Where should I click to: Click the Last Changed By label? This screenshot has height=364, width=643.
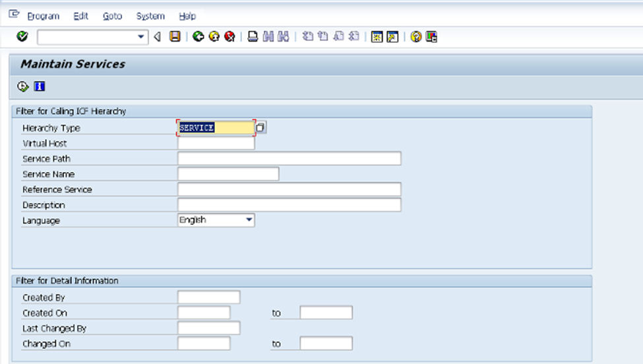pyautogui.click(x=55, y=328)
